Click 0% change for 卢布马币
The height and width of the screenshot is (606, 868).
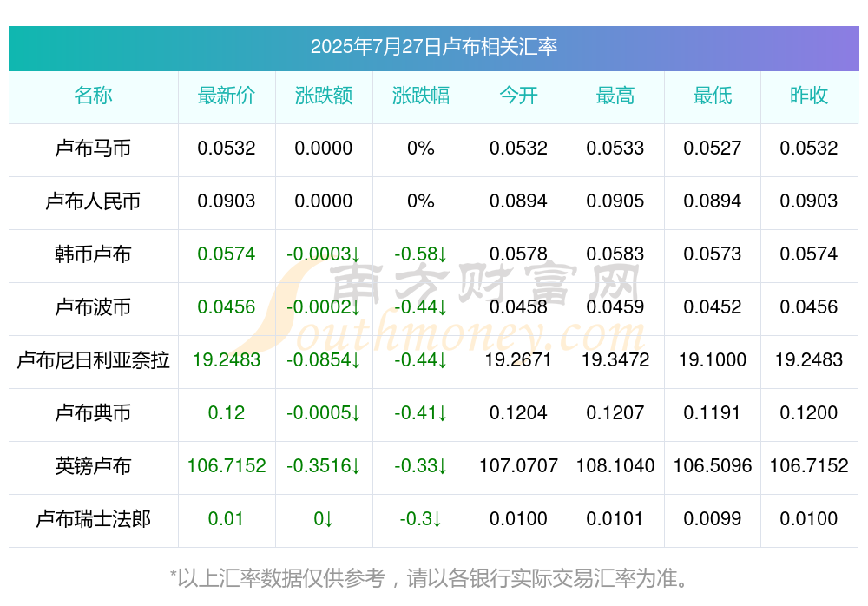click(421, 148)
